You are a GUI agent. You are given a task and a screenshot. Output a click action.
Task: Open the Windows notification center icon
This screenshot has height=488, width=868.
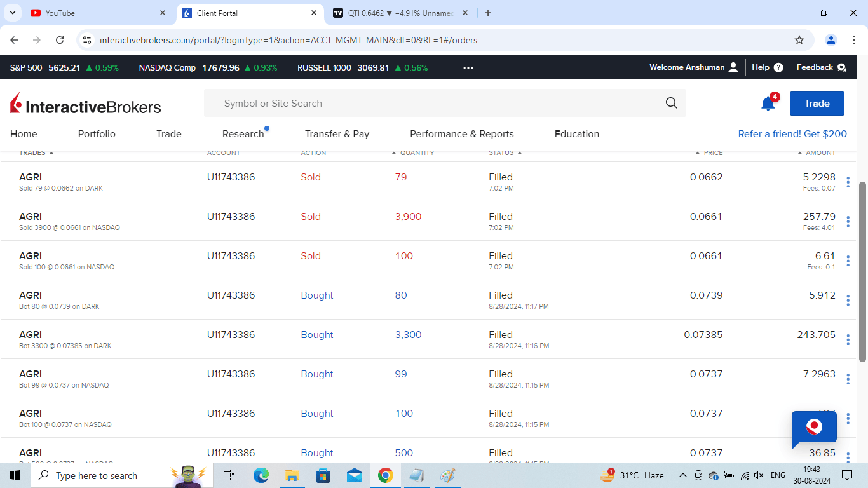coord(846,475)
